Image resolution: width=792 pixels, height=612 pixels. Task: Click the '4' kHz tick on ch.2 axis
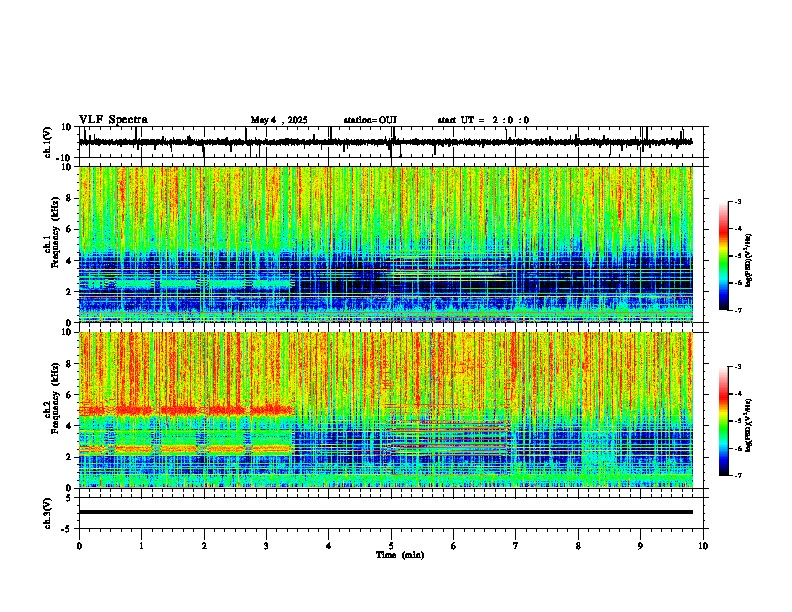[70, 426]
